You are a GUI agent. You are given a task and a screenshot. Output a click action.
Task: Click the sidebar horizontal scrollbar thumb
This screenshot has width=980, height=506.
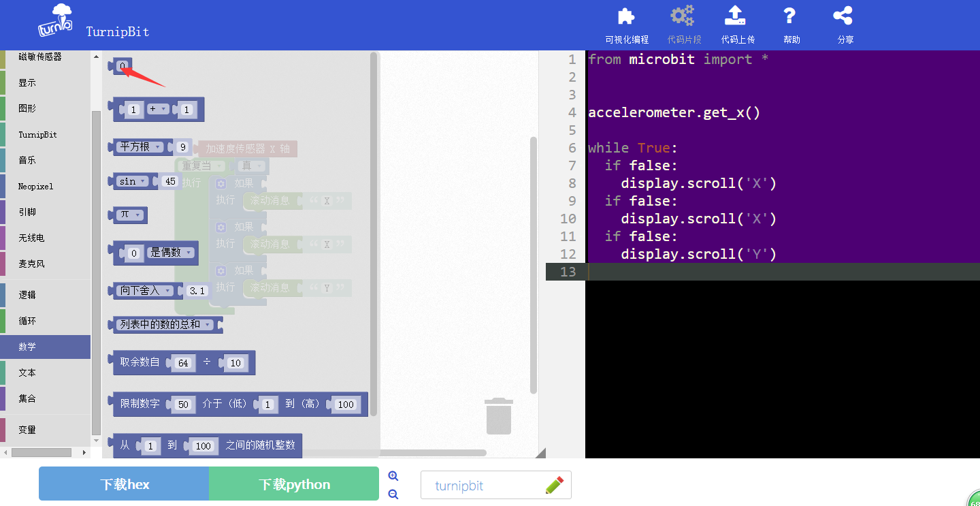coord(42,452)
